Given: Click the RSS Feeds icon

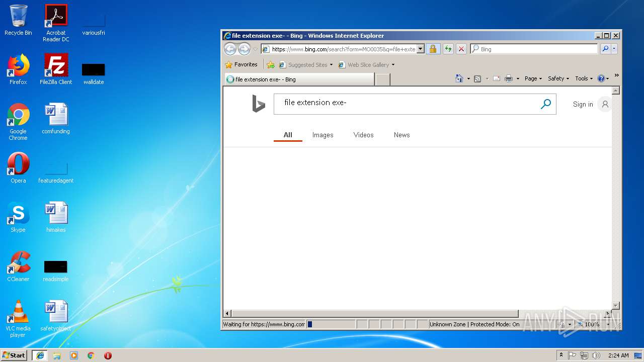Looking at the screenshot, I should point(477,78).
